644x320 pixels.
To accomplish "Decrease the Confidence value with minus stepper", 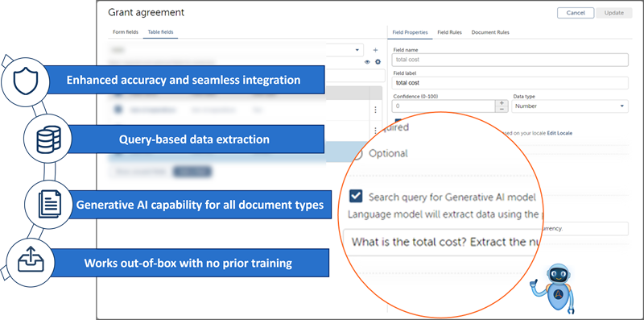I will click(x=502, y=110).
